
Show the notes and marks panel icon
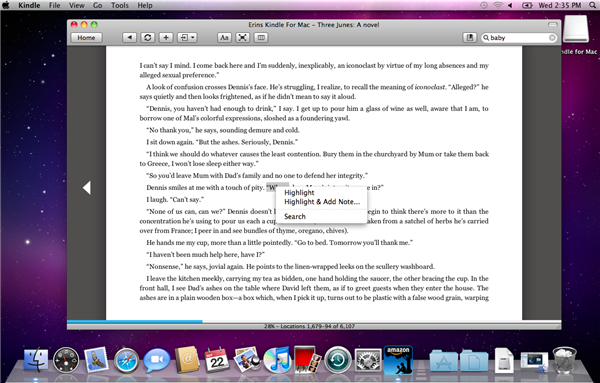click(470, 37)
